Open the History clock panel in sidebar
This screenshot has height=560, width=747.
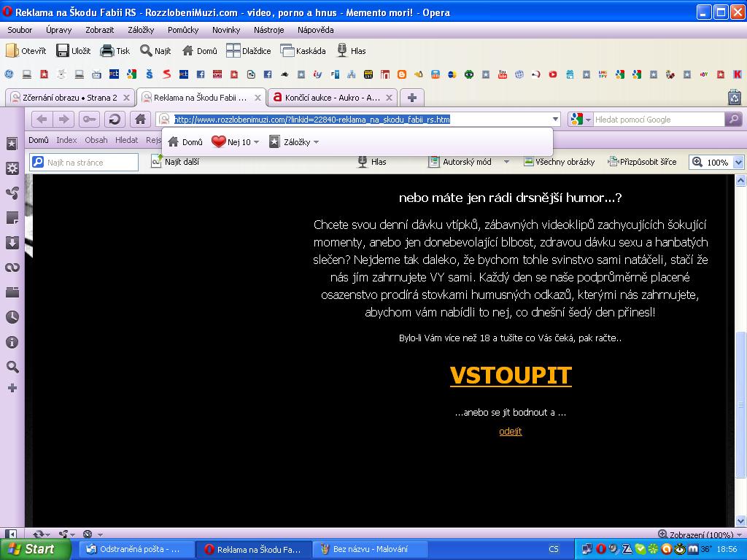click(x=12, y=317)
